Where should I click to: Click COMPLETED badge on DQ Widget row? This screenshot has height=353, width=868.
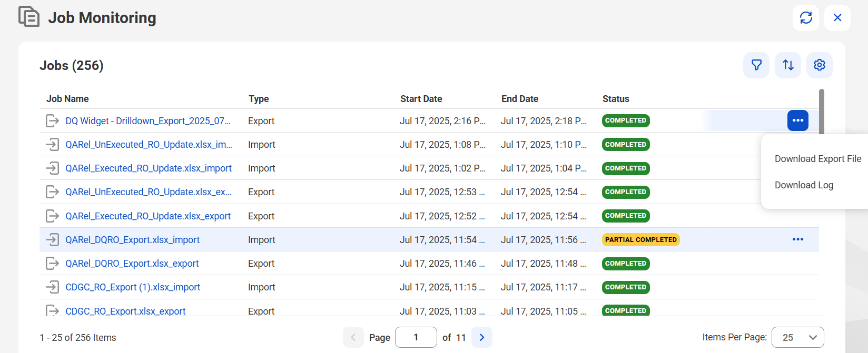coord(626,120)
